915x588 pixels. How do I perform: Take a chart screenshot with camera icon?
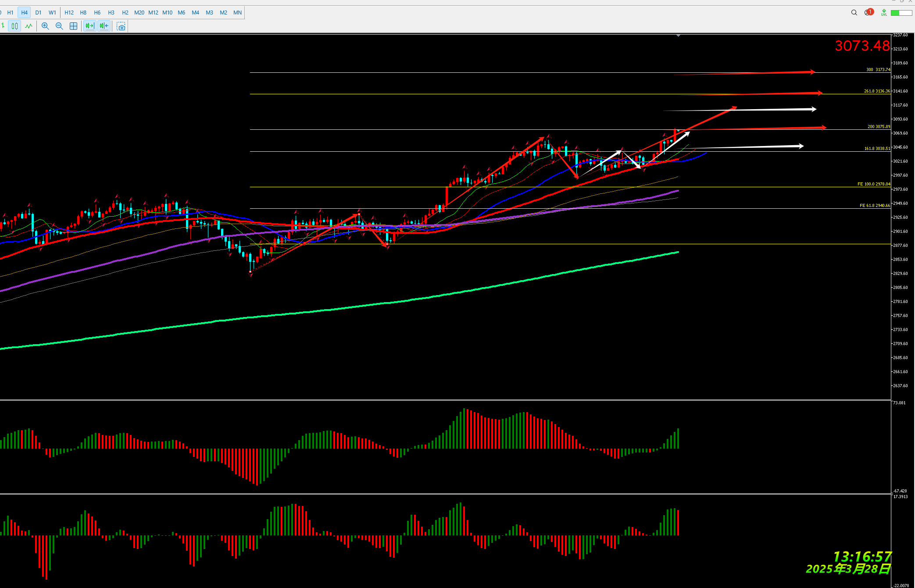(x=121, y=26)
